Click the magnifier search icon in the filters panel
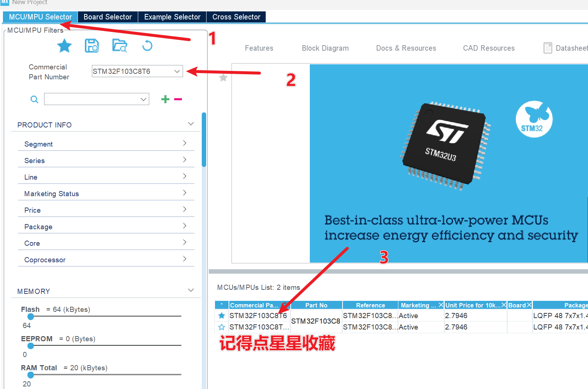 [x=34, y=99]
